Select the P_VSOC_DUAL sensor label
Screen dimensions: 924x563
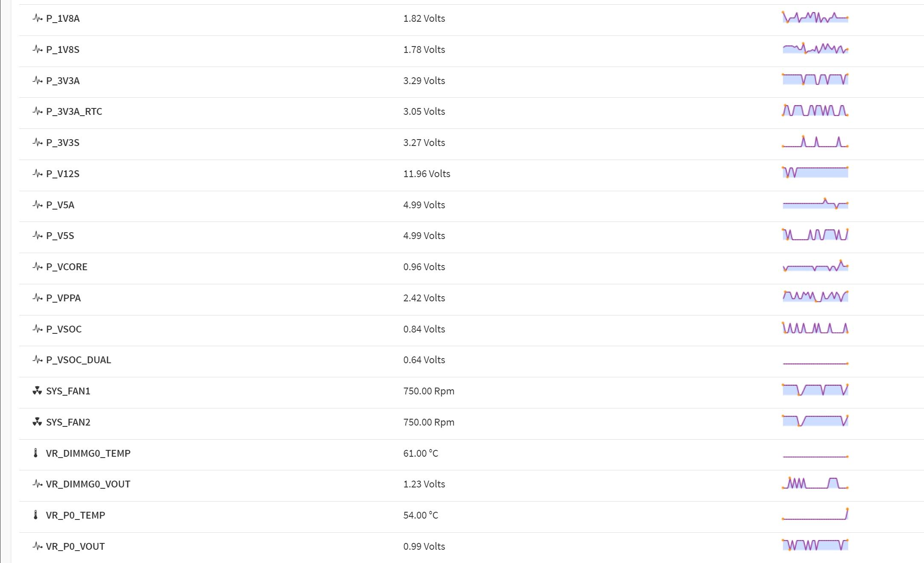click(79, 360)
